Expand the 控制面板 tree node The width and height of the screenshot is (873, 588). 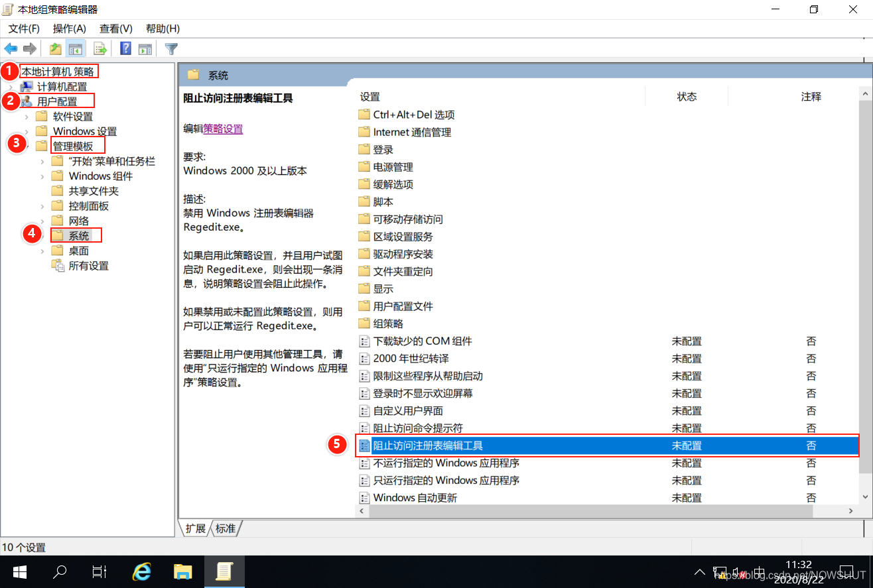click(x=42, y=206)
